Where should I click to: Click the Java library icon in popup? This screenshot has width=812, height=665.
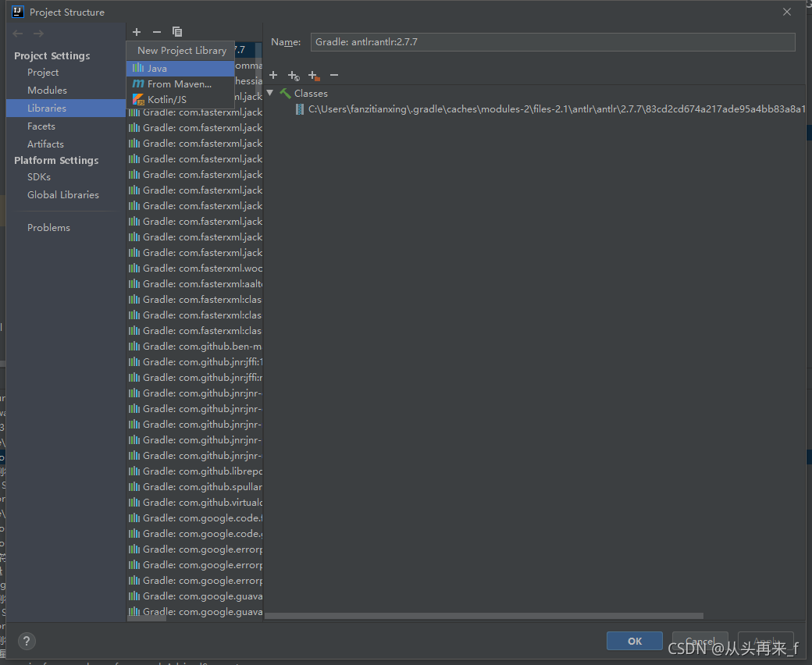(138, 69)
